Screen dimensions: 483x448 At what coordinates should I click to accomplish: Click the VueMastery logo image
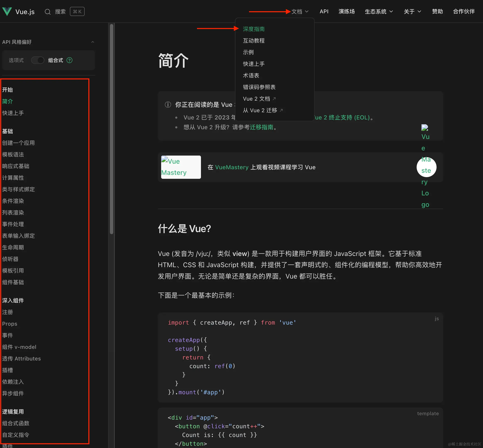click(181, 167)
